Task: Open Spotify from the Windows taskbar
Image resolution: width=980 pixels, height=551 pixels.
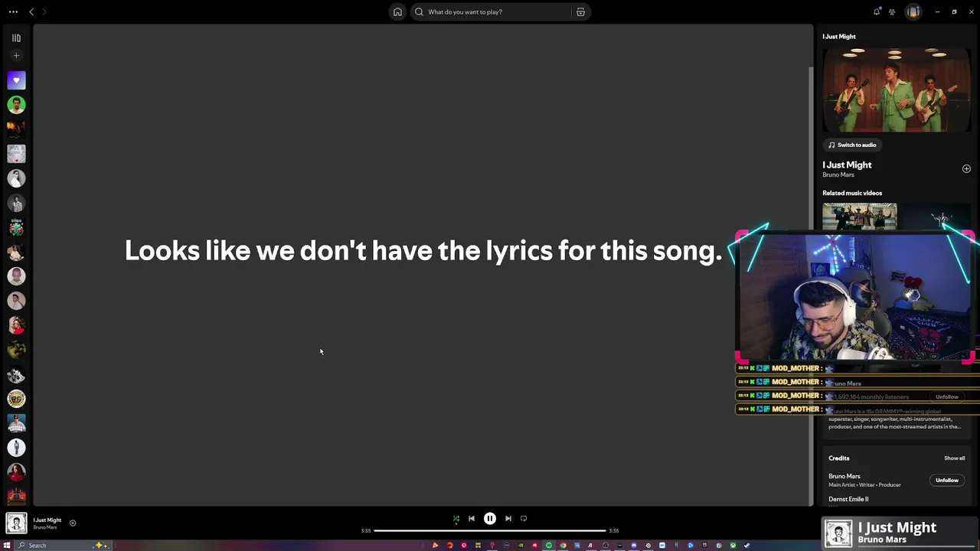Action: (x=549, y=546)
